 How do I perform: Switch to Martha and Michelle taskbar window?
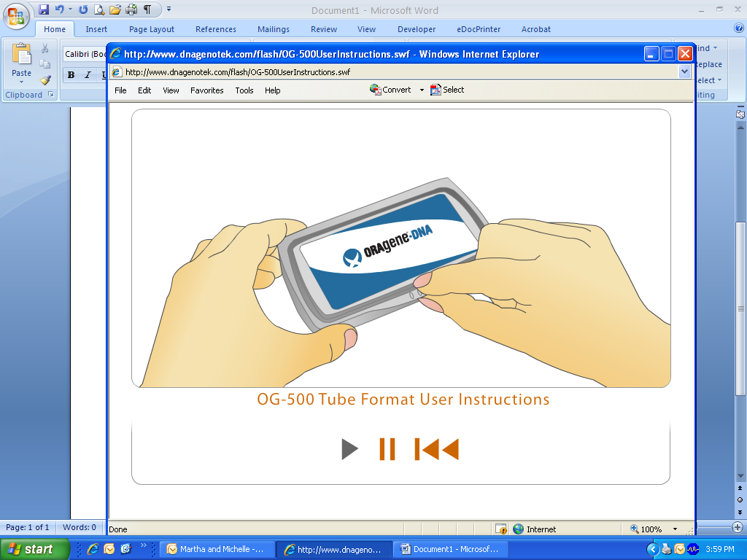[217, 549]
